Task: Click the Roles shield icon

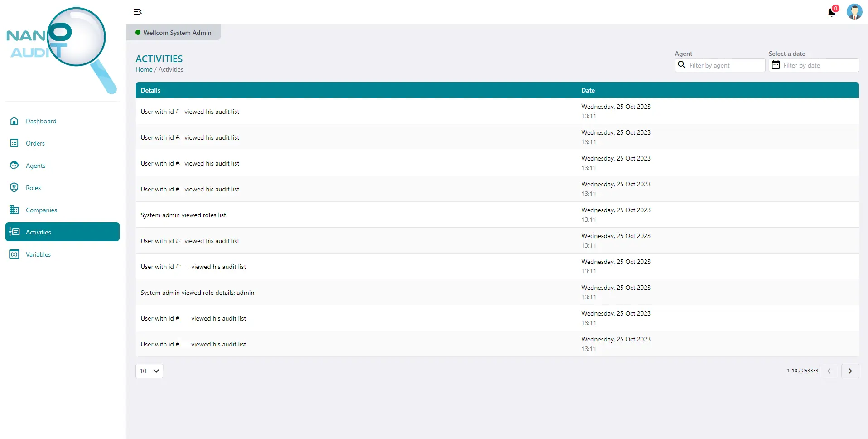Action: (14, 187)
